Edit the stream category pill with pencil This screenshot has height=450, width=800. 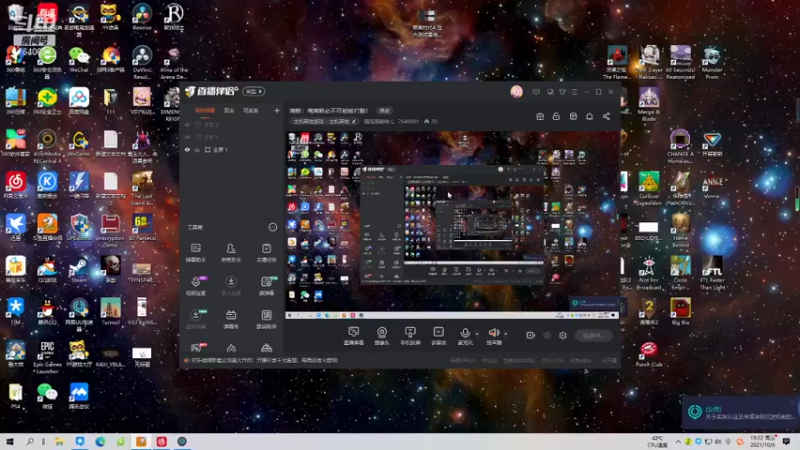tap(325, 121)
